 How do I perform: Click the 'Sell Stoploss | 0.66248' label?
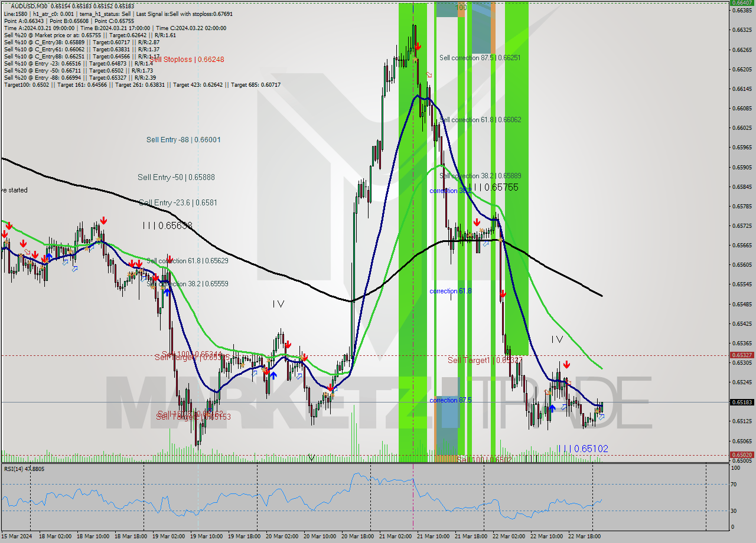point(187,60)
